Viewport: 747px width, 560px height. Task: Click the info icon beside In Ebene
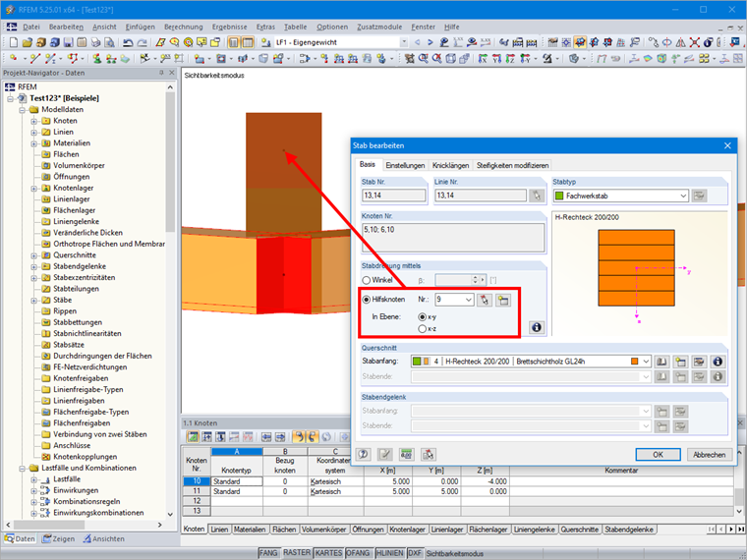tap(537, 327)
